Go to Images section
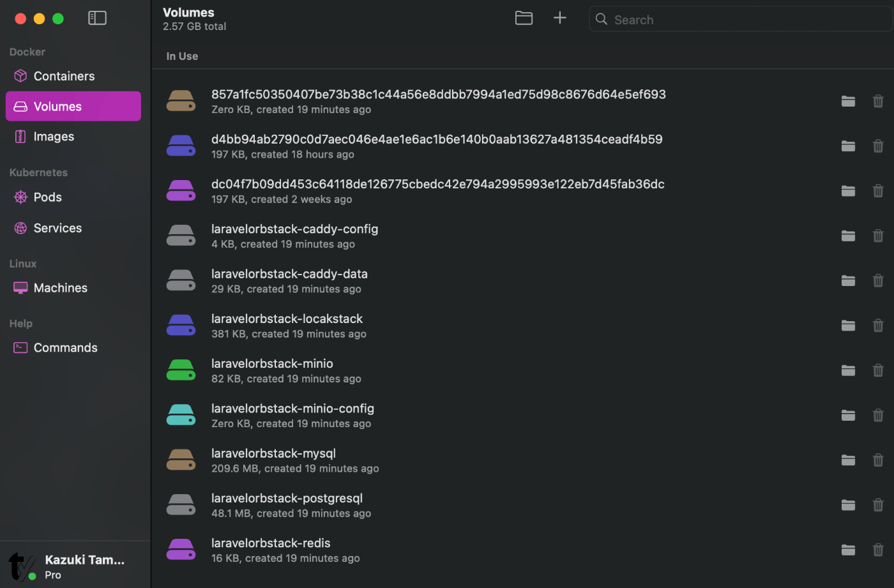This screenshot has height=588, width=894. pos(73,136)
